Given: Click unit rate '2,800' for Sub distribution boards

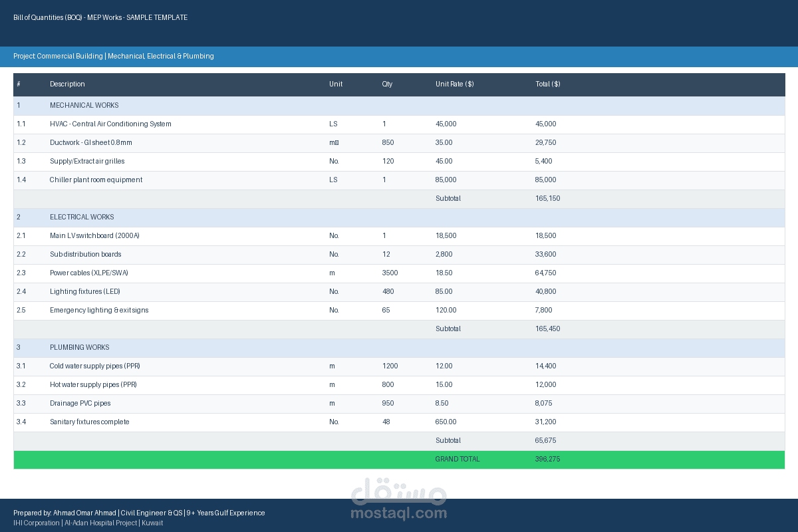Looking at the screenshot, I should coord(444,255).
